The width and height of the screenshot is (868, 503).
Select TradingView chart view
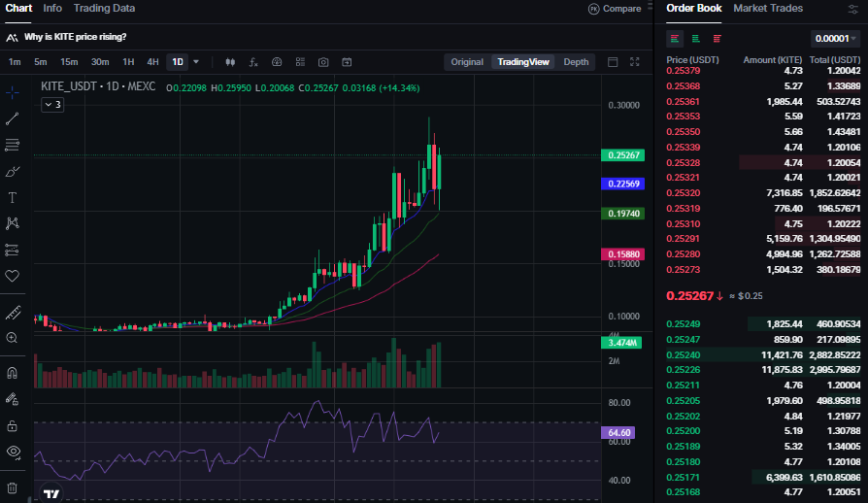[x=523, y=62]
